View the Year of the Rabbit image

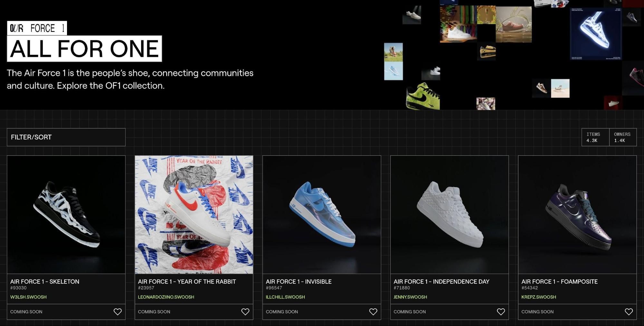(194, 215)
